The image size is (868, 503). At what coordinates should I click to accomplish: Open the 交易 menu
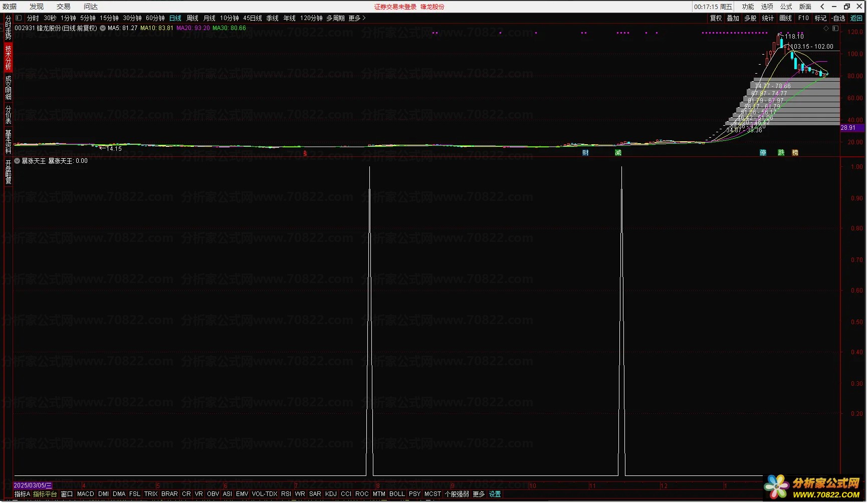coord(64,7)
